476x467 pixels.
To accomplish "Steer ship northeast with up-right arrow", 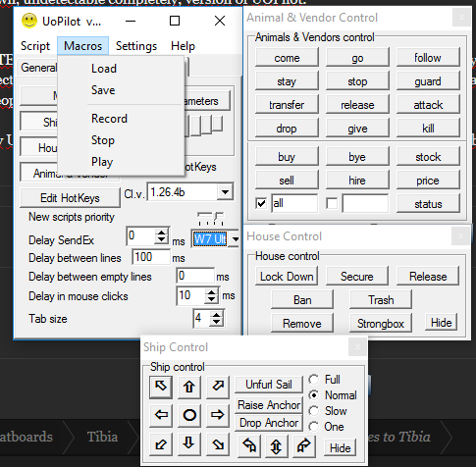I will [x=218, y=387].
